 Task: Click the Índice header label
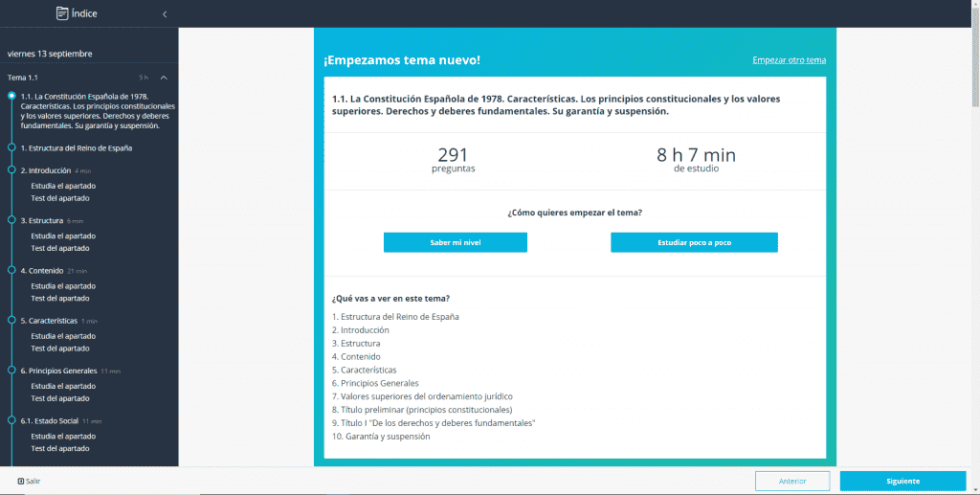pos(84,13)
